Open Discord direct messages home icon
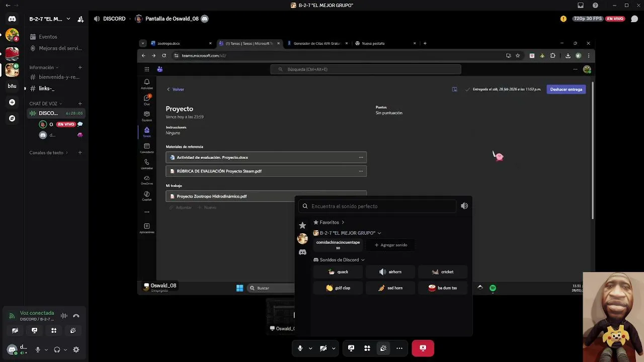The height and width of the screenshot is (362, 644). click(12, 19)
